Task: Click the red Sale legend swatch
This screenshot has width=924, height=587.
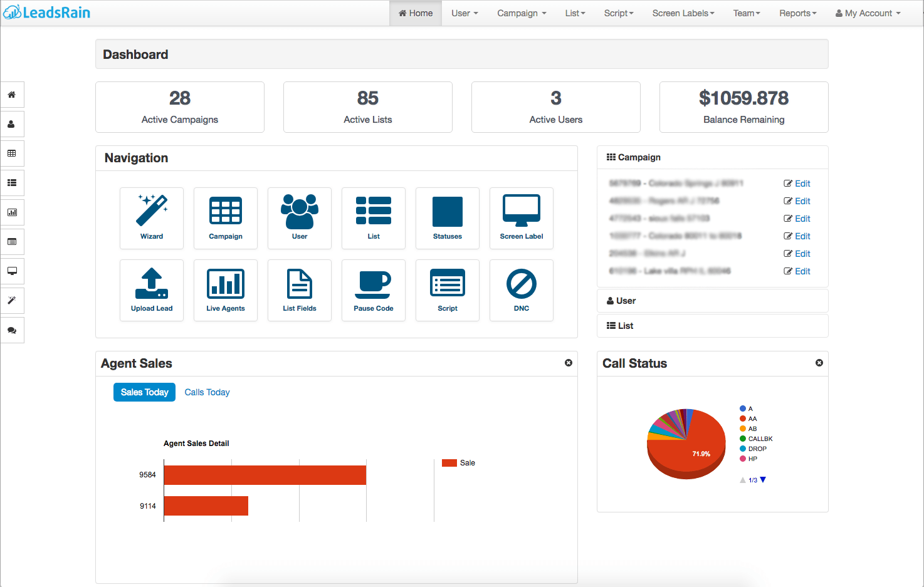Action: coord(449,463)
